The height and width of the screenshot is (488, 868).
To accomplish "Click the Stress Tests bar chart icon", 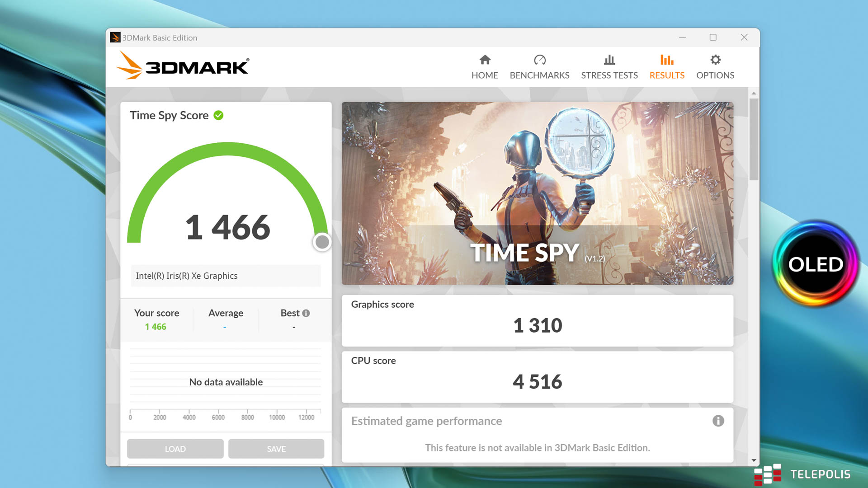I will pos(609,60).
